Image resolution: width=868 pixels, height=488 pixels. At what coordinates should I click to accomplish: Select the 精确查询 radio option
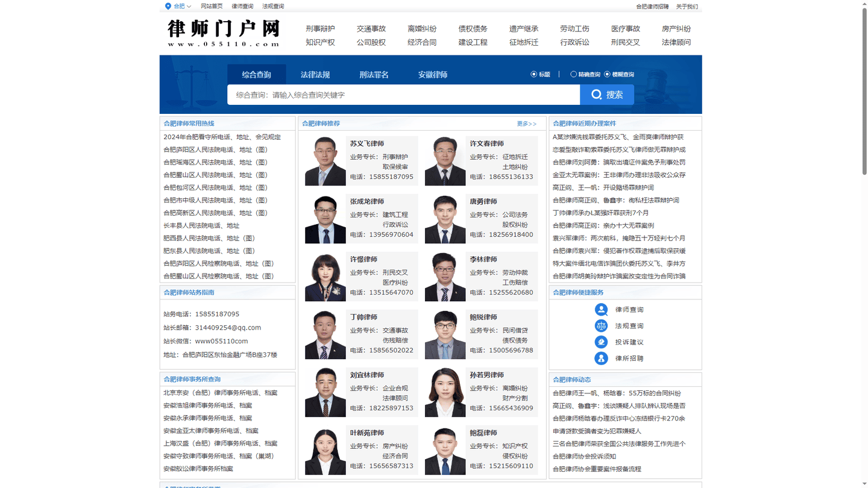tap(573, 75)
